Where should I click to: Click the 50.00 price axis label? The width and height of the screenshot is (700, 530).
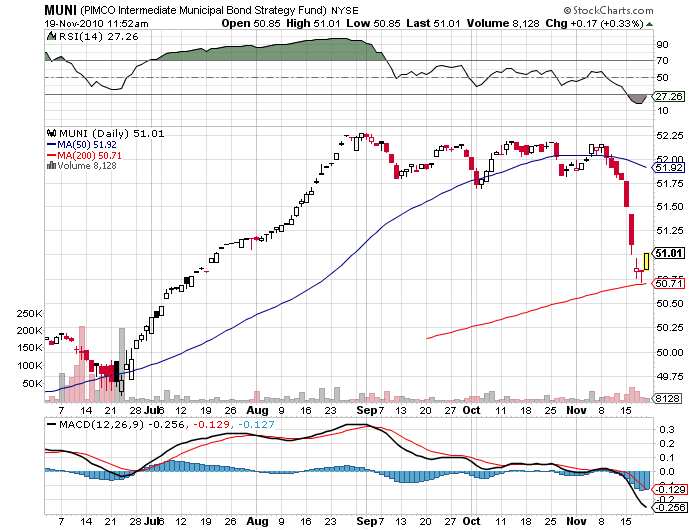670,353
